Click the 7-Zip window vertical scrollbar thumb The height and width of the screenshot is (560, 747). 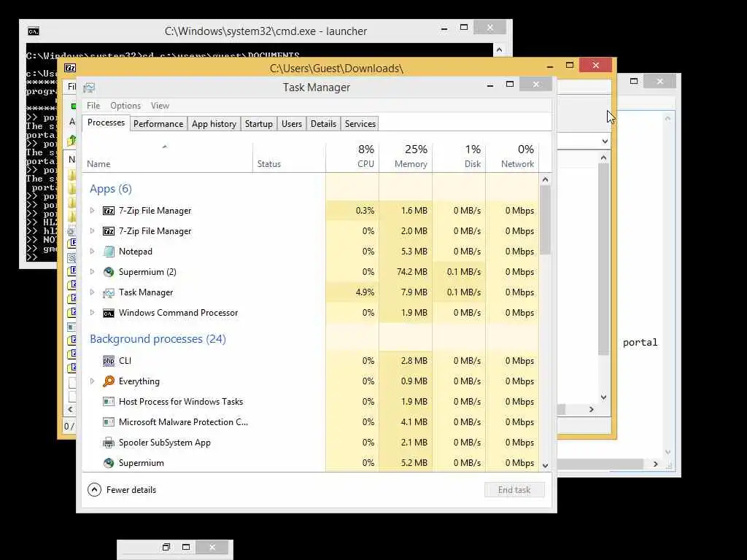(603, 260)
